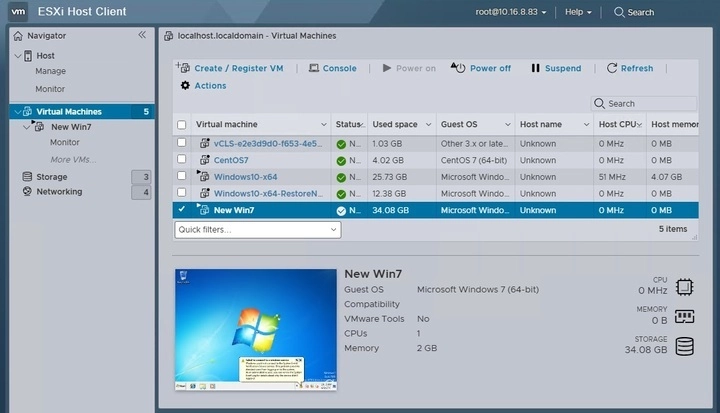Collapse the Virtual Machines tree node
The width and height of the screenshot is (720, 413).
tap(18, 112)
